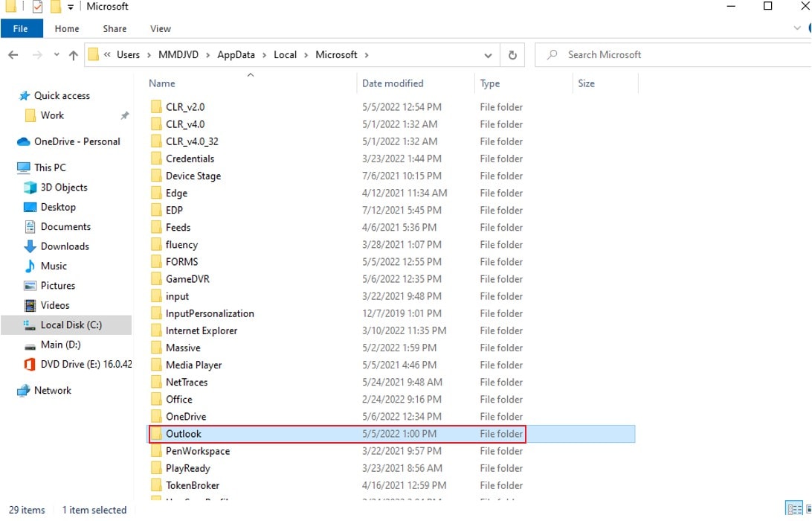Image resolution: width=812 pixels, height=521 pixels.
Task: Select the FORMS folder name
Action: [181, 262]
